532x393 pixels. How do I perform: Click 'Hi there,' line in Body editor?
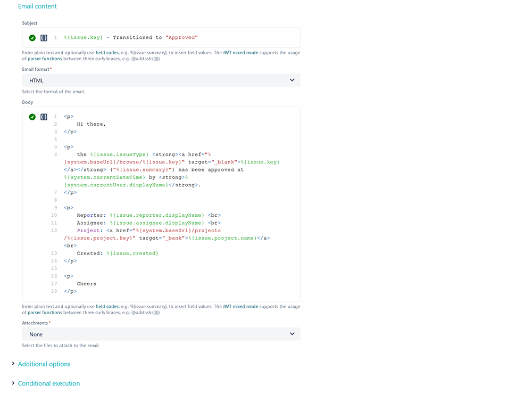coord(92,124)
